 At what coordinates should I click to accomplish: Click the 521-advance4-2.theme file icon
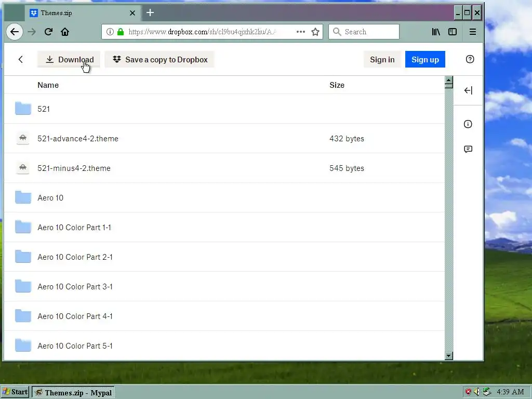click(x=23, y=138)
